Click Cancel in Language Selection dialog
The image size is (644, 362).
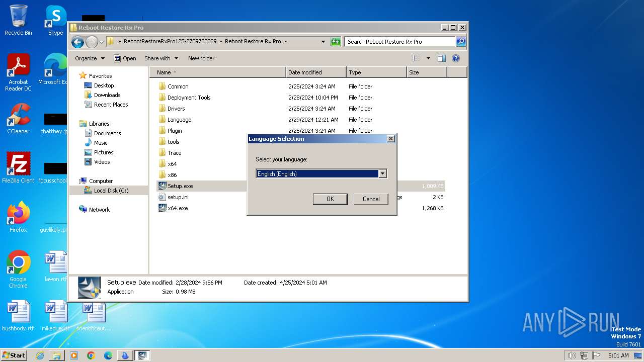pyautogui.click(x=371, y=199)
